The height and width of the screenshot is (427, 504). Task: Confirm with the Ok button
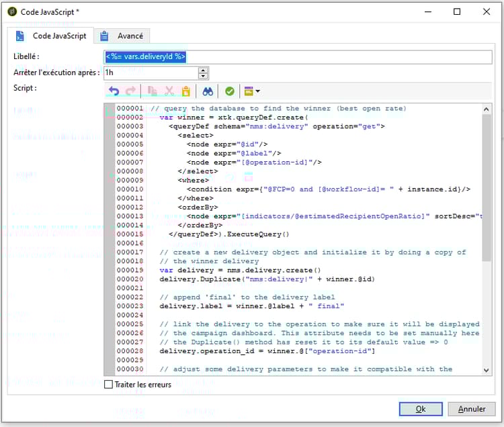click(420, 409)
